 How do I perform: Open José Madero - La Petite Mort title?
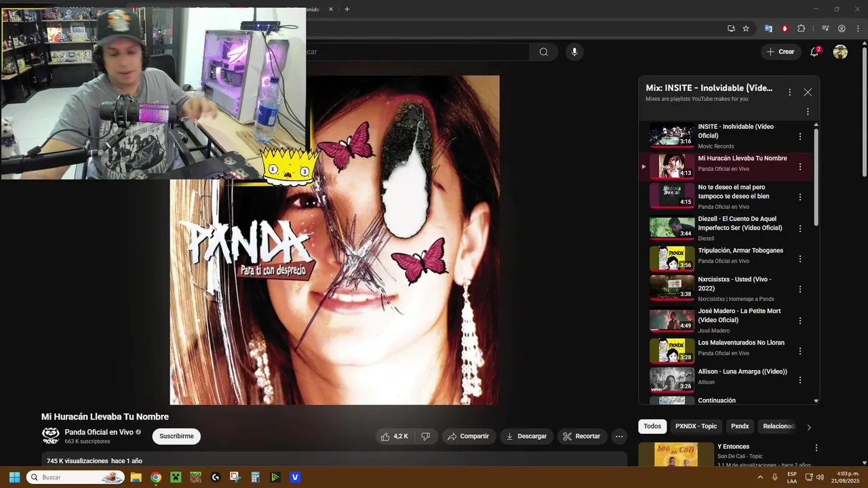(x=739, y=315)
